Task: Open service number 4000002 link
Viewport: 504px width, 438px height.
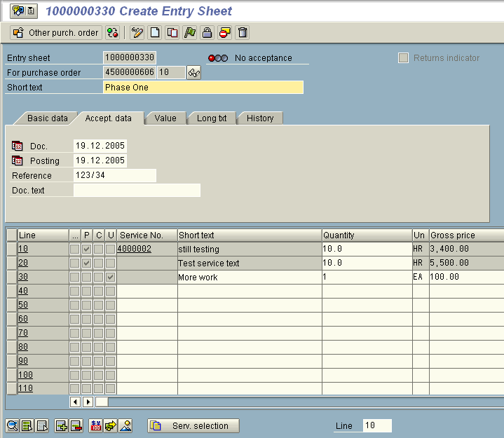Action: tap(135, 249)
